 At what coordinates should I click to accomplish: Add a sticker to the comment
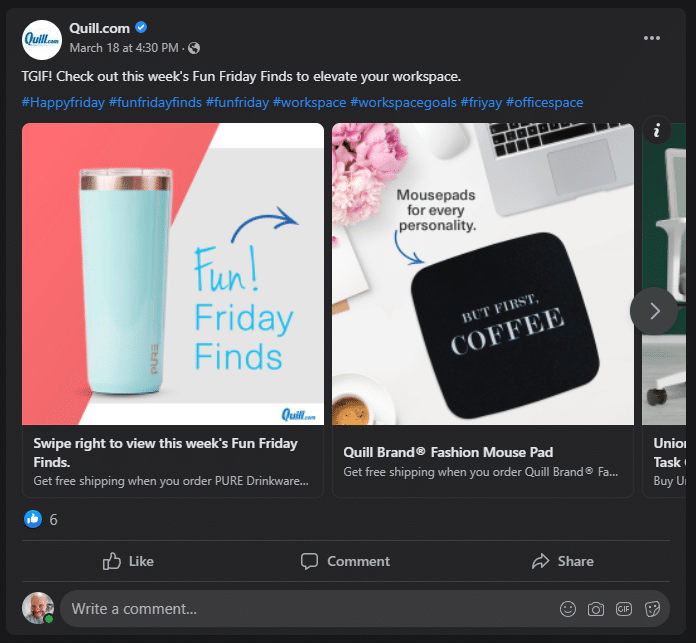[x=652, y=609]
